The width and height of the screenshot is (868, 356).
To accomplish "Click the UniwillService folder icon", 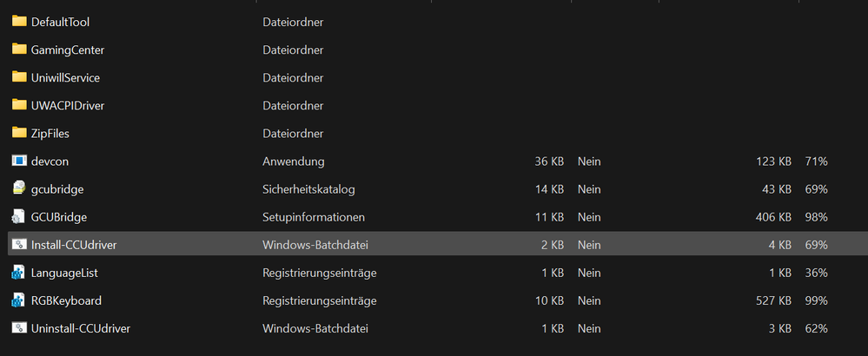I will pyautogui.click(x=19, y=77).
